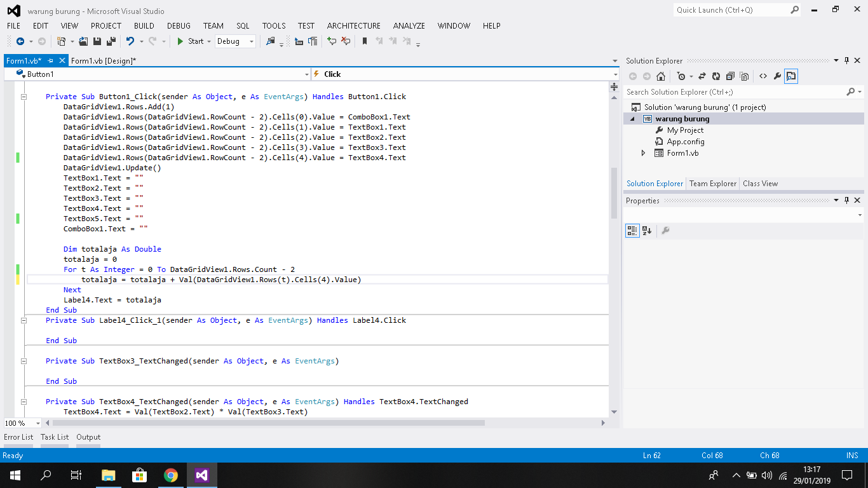Click the Save All toolbar icon

click(111, 41)
